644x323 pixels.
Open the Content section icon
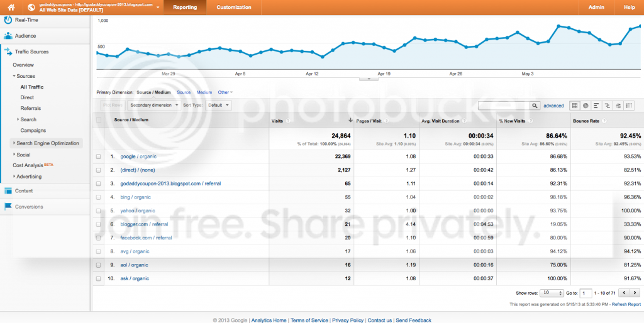click(8, 191)
